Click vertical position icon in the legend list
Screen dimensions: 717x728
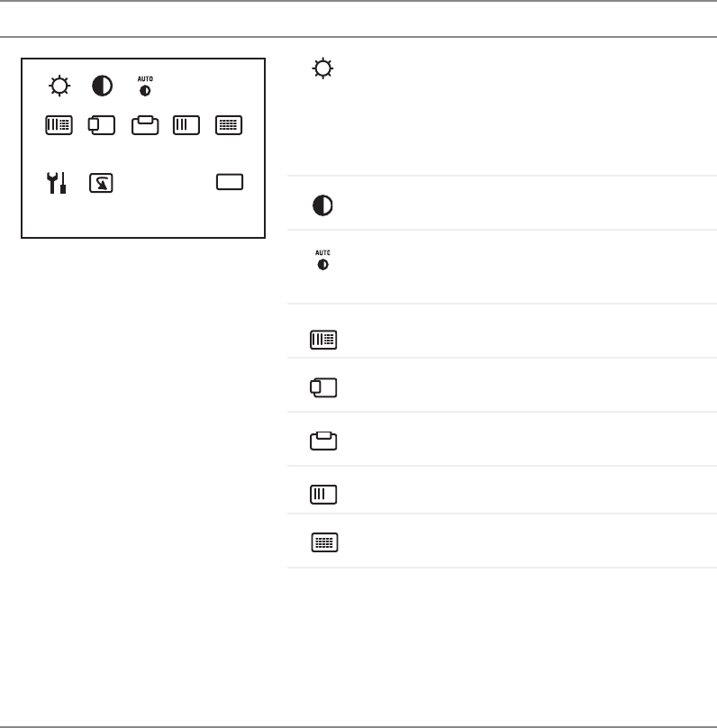322,441
